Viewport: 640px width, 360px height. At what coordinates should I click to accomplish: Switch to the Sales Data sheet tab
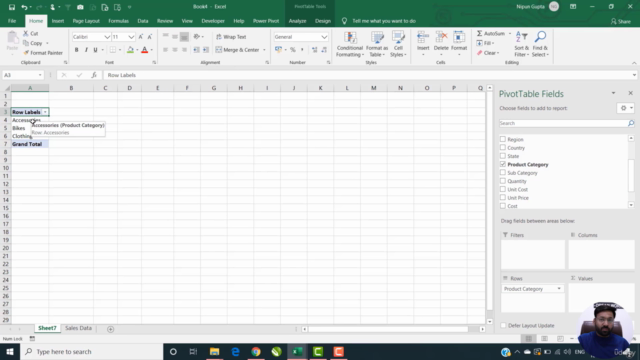click(78, 328)
